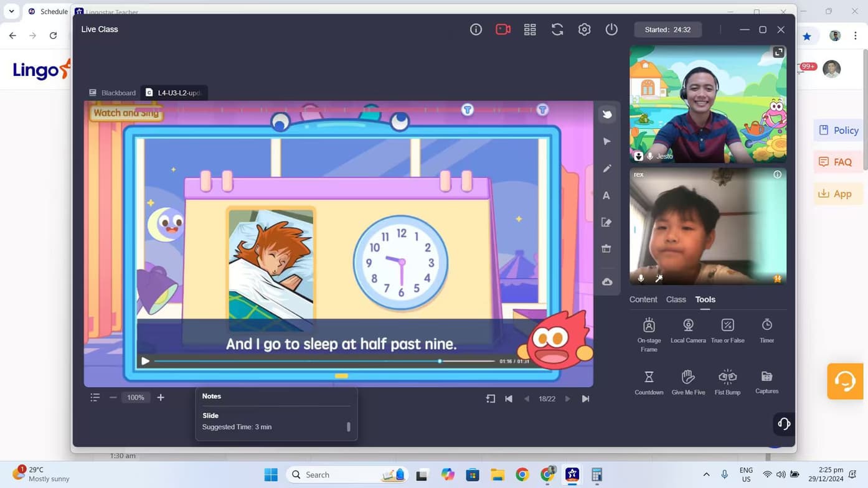
Task: Show hidden system tray icons
Action: click(706, 474)
